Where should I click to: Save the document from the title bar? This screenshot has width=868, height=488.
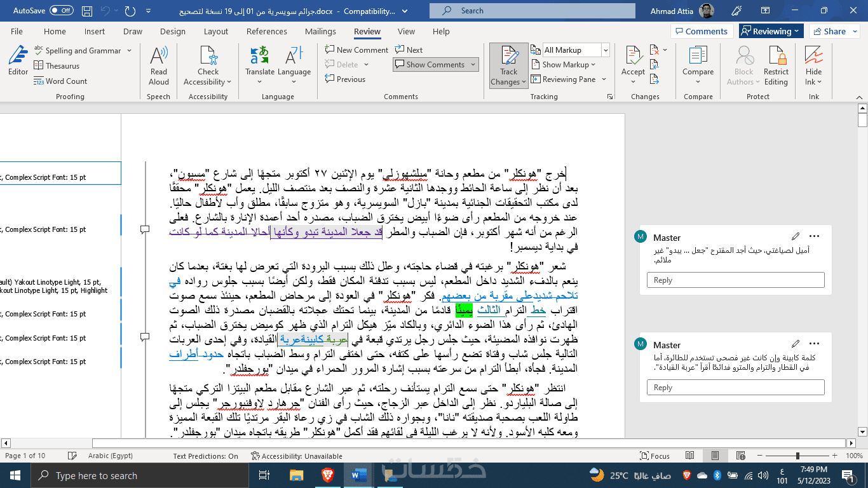click(x=88, y=11)
